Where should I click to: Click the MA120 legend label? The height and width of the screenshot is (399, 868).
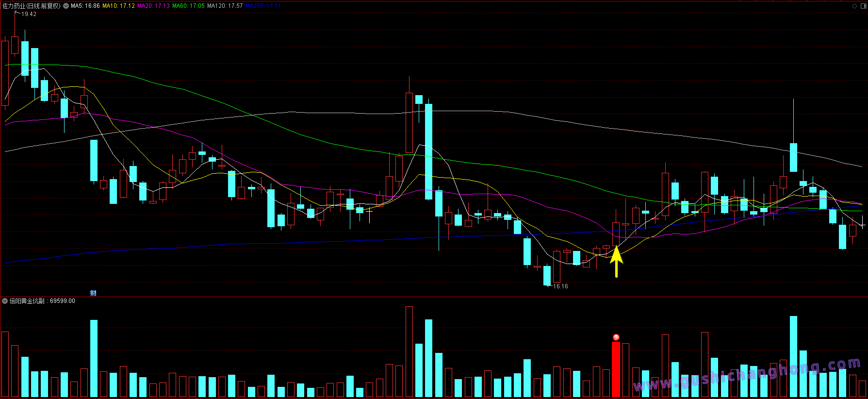pyautogui.click(x=225, y=6)
